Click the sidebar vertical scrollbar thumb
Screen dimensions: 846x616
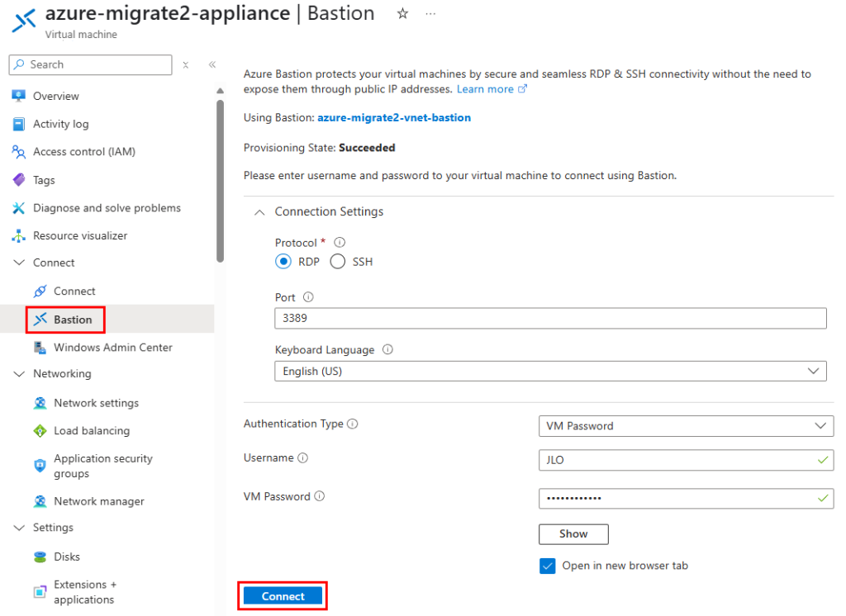click(x=220, y=181)
